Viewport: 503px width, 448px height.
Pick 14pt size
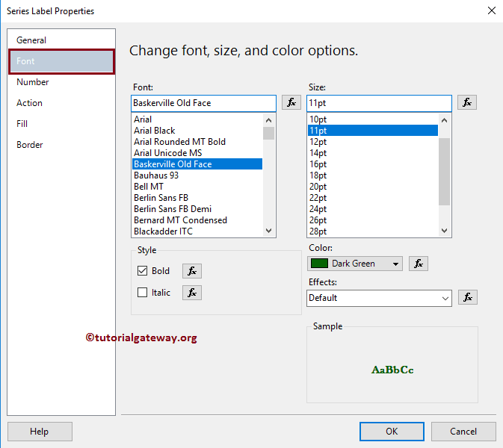[x=373, y=153]
